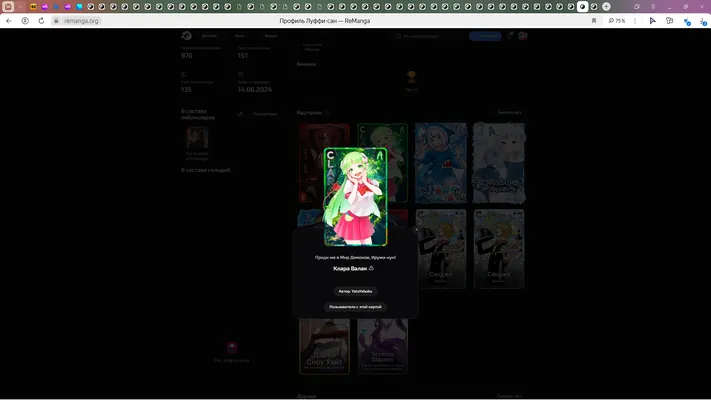The height and width of the screenshot is (400, 711).
Task: Open a new browser tab
Action: (606, 7)
